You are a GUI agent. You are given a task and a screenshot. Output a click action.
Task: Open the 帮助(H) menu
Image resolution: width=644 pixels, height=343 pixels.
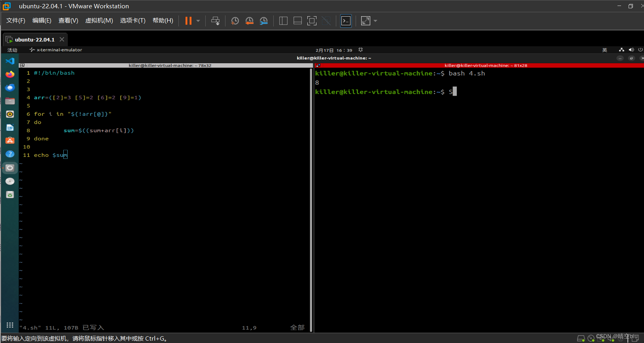163,21
